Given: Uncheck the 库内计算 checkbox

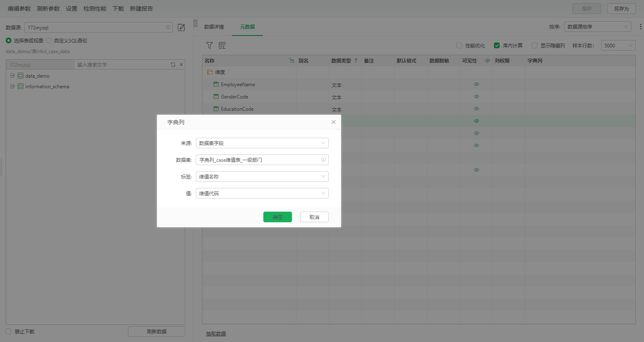Looking at the screenshot, I should tap(497, 45).
